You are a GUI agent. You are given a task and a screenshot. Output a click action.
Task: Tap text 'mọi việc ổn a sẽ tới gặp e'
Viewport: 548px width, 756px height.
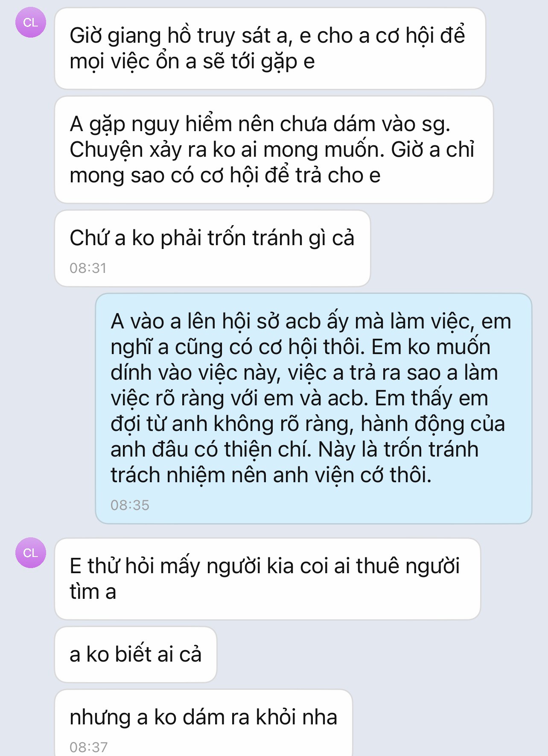click(192, 62)
